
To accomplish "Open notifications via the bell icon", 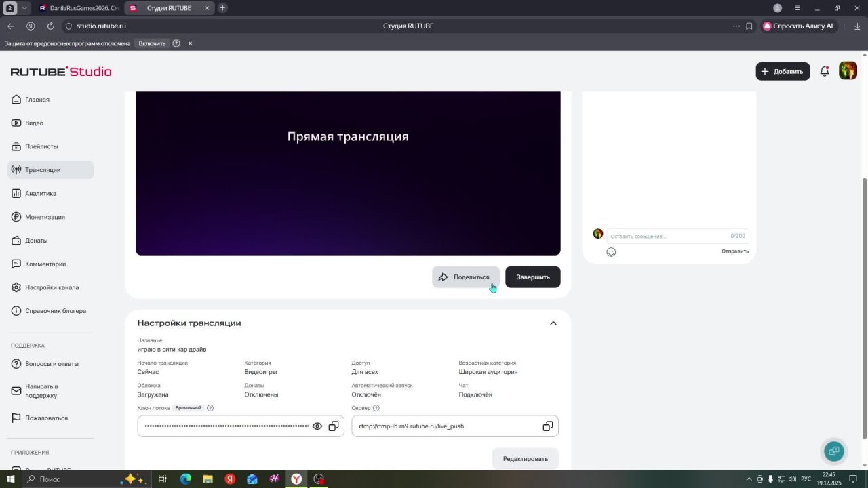I will pyautogui.click(x=825, y=71).
